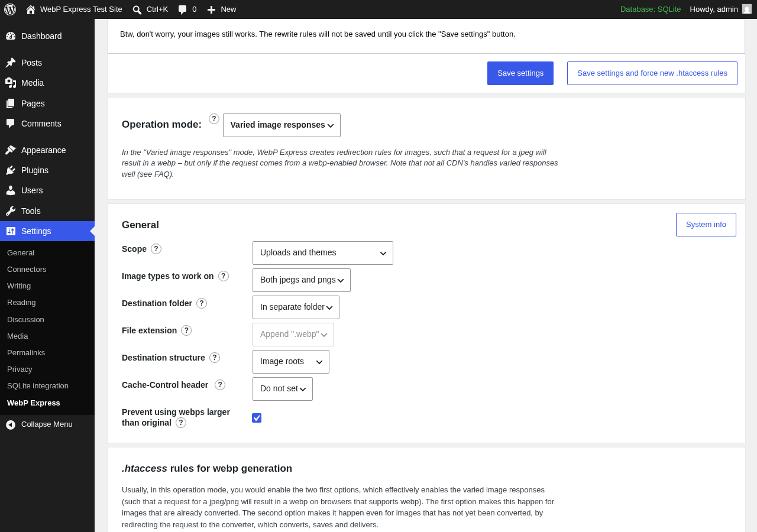The height and width of the screenshot is (532, 757).
Task: Go to General settings submenu
Action: [x=21, y=252]
